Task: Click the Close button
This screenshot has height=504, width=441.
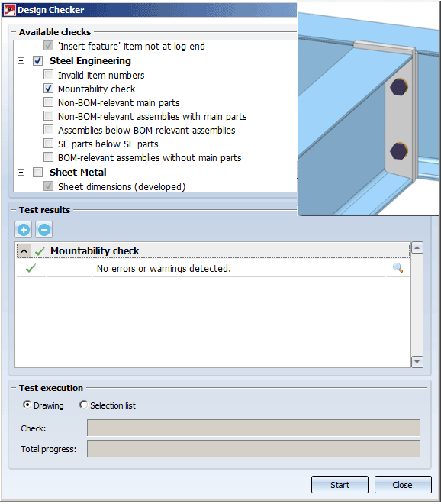Action: [403, 484]
